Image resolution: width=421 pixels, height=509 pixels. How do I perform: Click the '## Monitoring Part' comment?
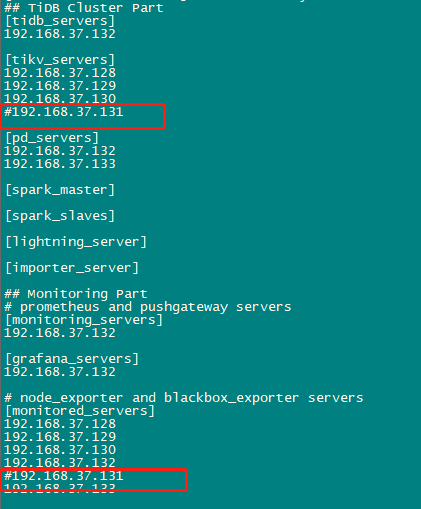click(x=76, y=294)
